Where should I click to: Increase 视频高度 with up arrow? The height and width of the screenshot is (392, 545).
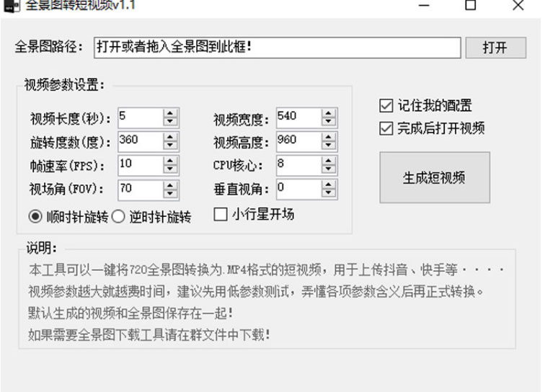[x=329, y=137]
